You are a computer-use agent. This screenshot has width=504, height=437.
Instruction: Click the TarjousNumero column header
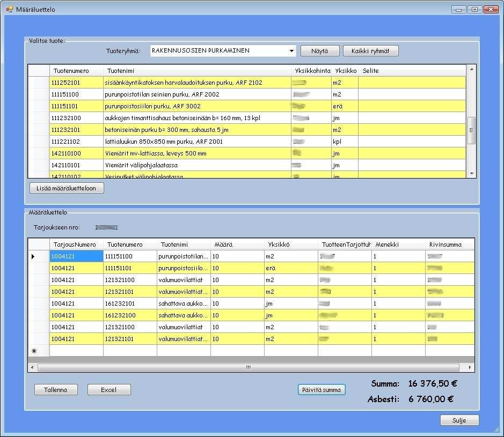click(77, 245)
